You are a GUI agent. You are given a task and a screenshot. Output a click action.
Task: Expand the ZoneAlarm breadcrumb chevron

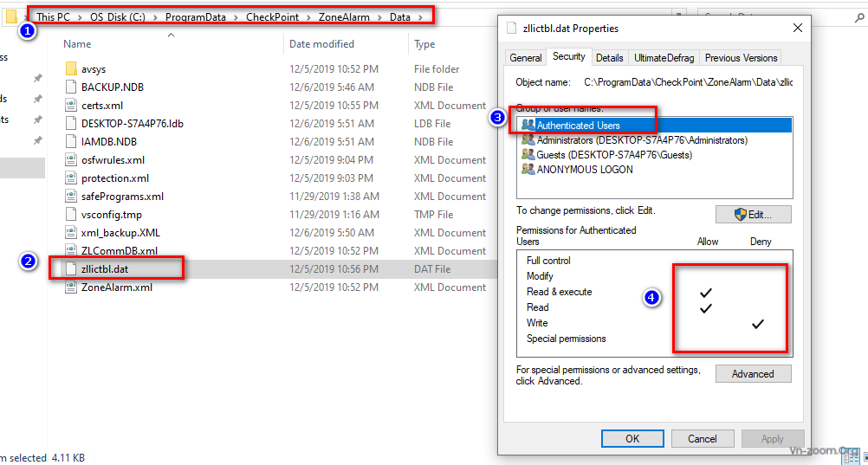pyautogui.click(x=381, y=17)
